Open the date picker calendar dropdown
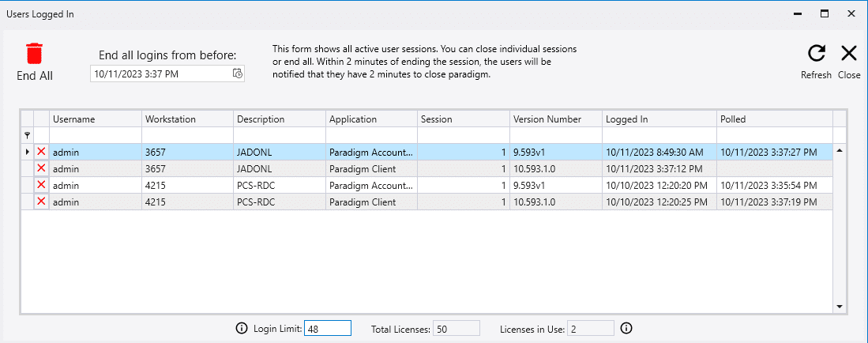Screen dimensions: 868x343 coord(237,73)
